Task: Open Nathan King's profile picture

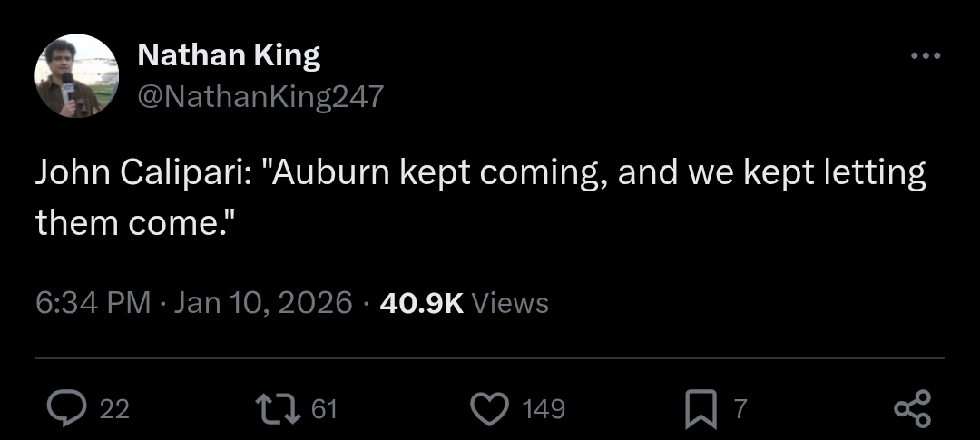Action: pos(77,76)
